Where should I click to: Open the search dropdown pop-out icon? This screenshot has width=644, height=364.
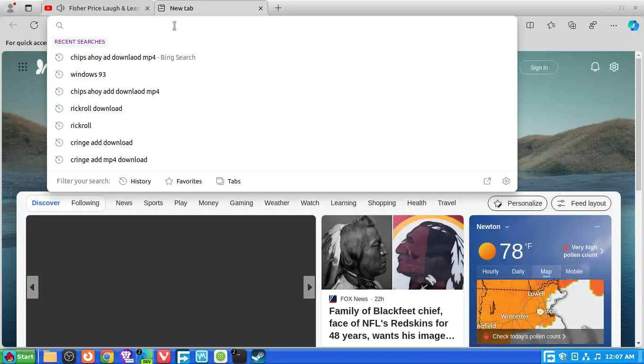click(487, 181)
